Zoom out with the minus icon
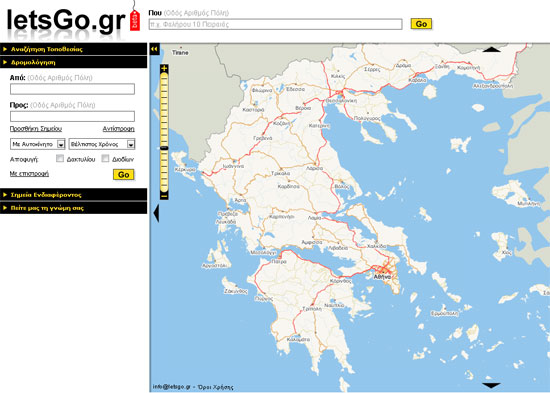Viewport: 550px width, 393px height. point(164,196)
